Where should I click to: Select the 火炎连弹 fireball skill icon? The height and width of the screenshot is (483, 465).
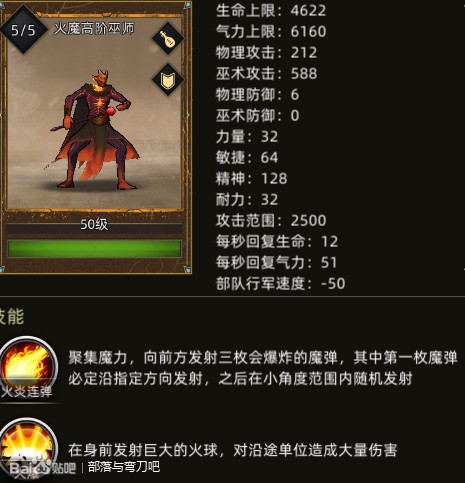pos(29,364)
